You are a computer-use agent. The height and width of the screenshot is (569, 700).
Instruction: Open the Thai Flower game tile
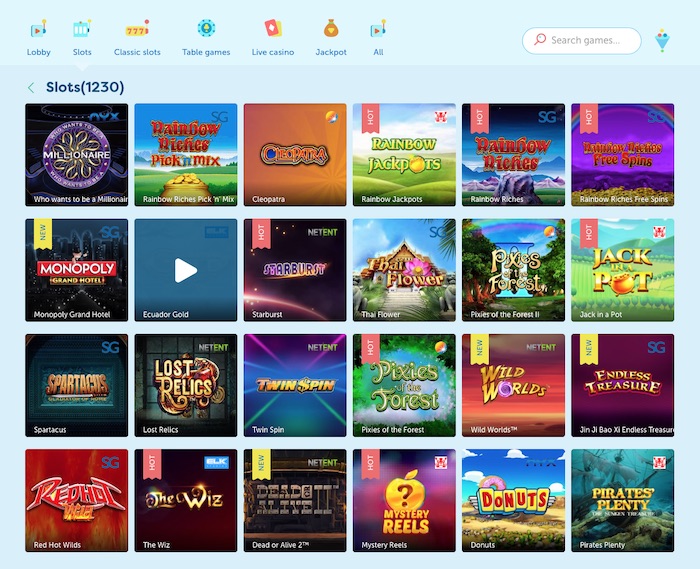click(404, 270)
